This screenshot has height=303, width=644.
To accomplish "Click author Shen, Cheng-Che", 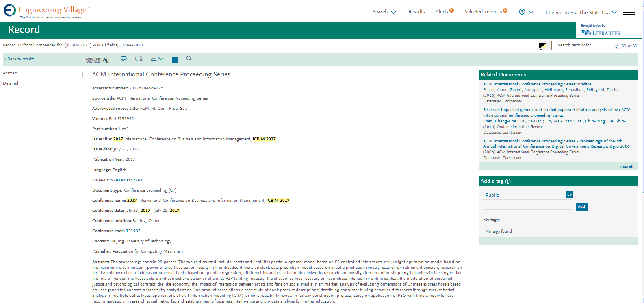I will pos(500,121).
